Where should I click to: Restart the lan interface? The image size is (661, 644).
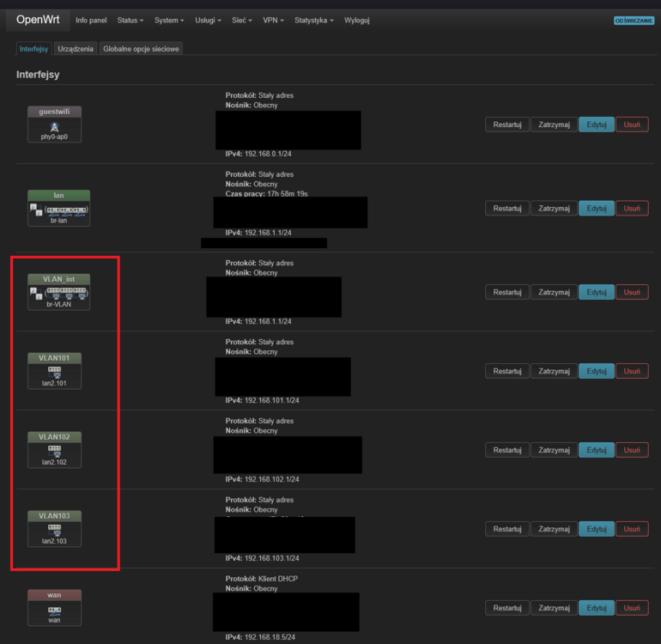507,209
